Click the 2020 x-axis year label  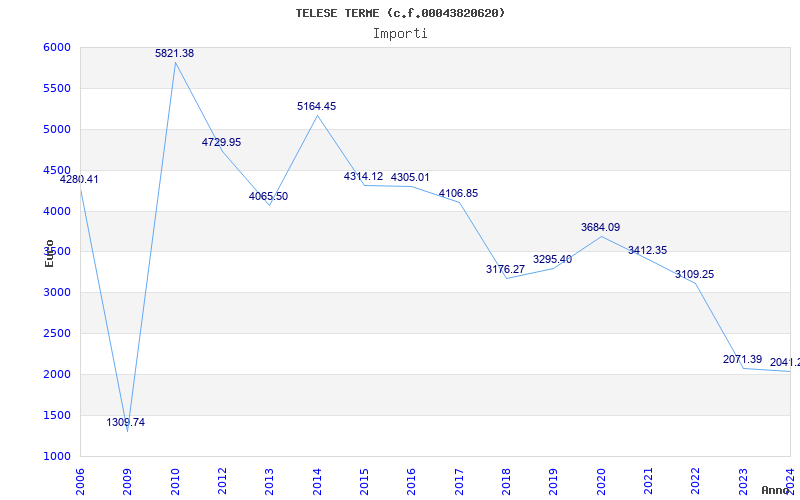[601, 480]
